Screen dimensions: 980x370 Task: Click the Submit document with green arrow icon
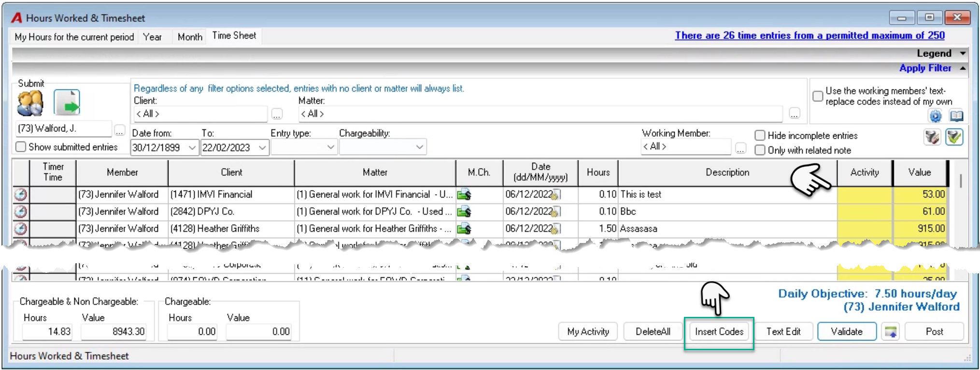(x=67, y=102)
